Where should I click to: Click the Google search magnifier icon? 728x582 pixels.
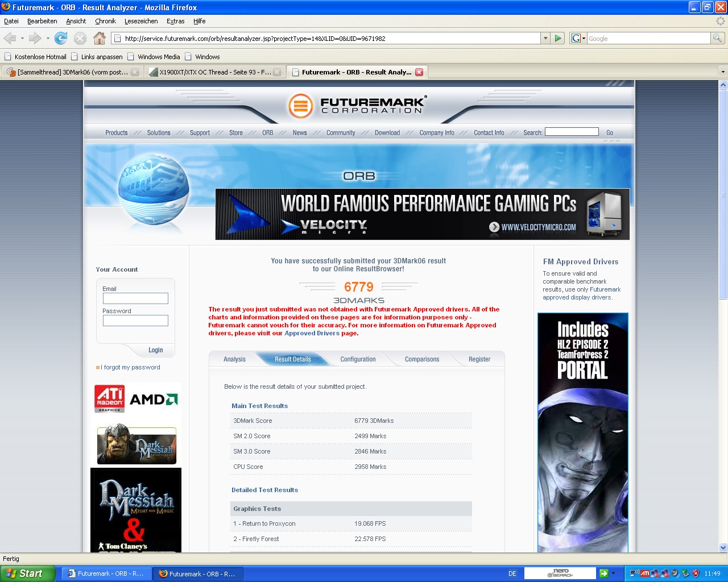[x=718, y=38]
